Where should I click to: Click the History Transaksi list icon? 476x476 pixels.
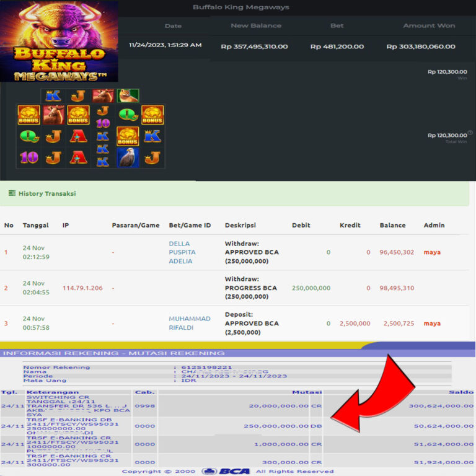(12, 193)
